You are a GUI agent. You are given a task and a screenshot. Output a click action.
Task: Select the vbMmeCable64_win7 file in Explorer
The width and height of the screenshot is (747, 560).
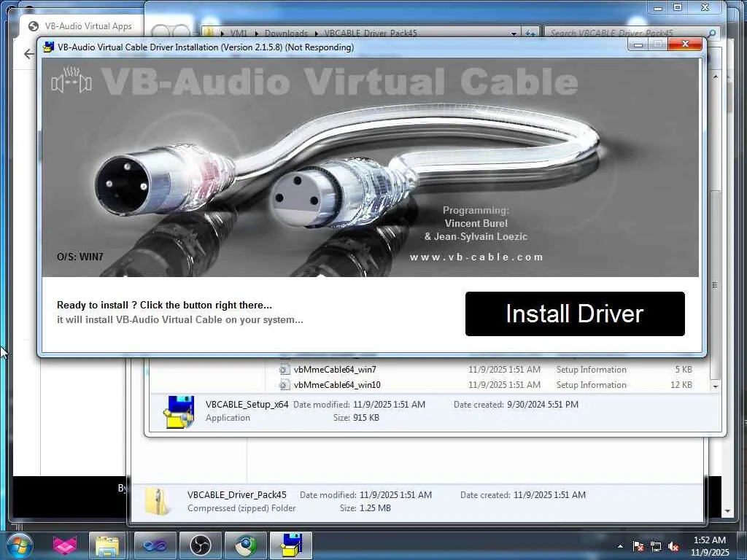pos(334,370)
